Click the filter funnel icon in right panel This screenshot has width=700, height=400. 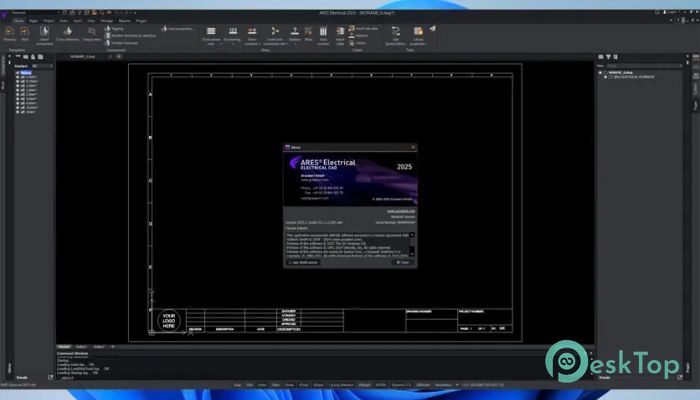pyautogui.click(x=608, y=57)
